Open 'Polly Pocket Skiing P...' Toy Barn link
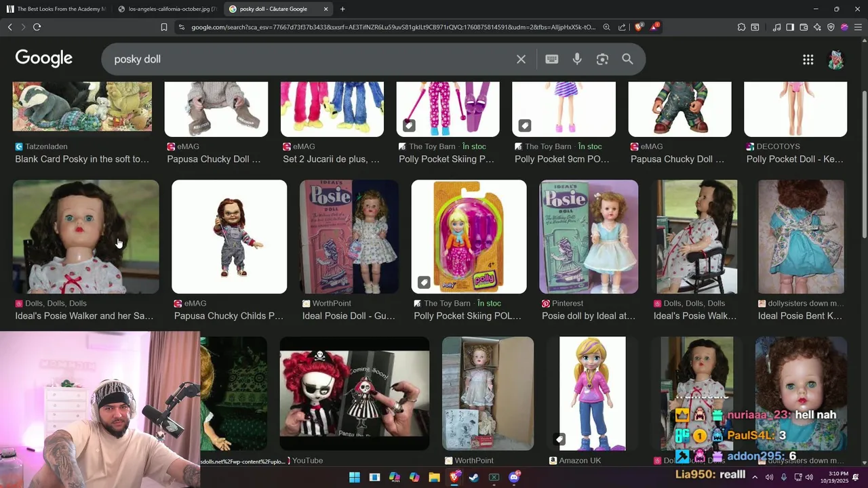 [446, 159]
